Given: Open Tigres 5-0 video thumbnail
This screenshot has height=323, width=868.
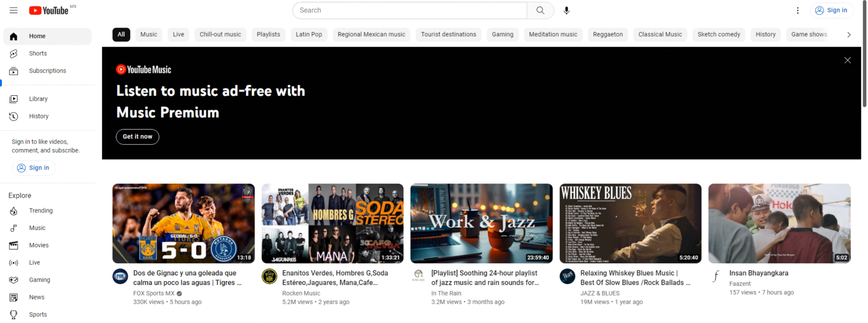Looking at the screenshot, I should (183, 223).
